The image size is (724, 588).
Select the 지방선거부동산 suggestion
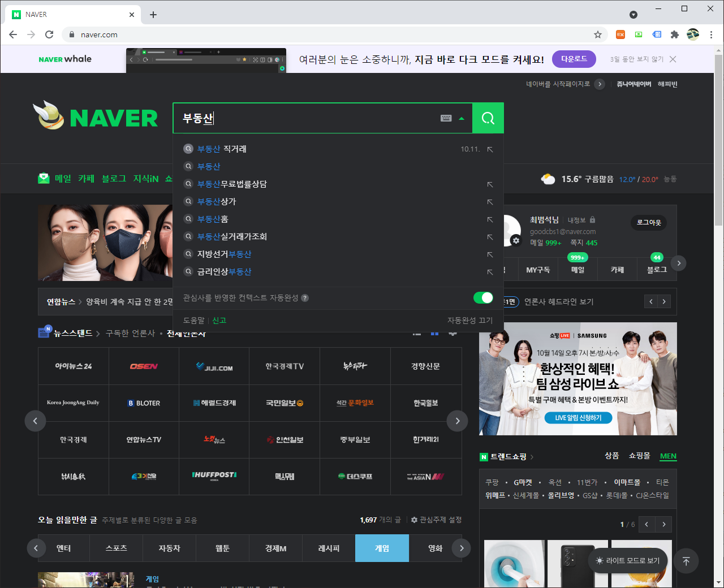[224, 254]
